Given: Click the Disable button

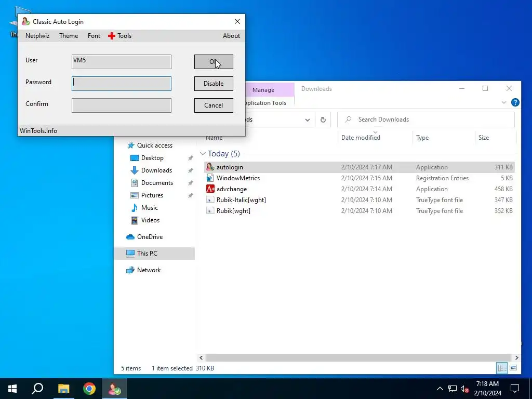Looking at the screenshot, I should (x=214, y=84).
